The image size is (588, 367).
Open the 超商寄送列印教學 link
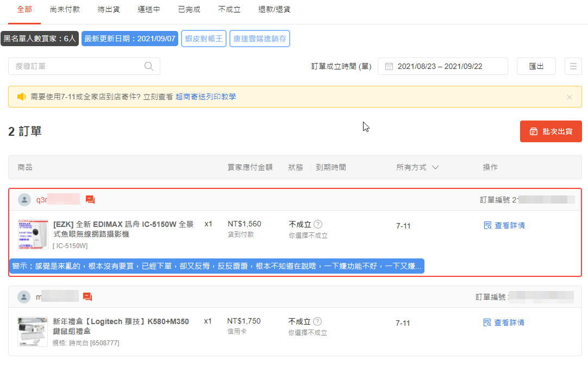click(x=205, y=97)
